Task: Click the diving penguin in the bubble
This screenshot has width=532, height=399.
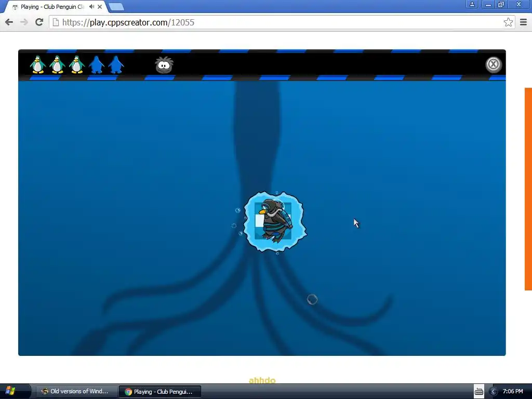Action: click(275, 222)
